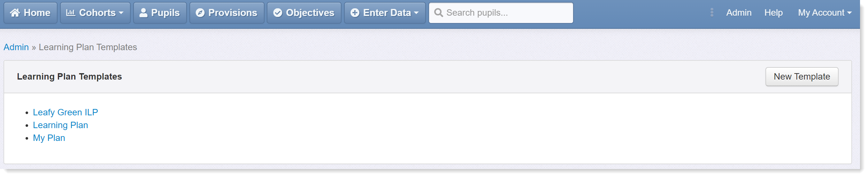Expand the Enter Data dropdown arrow
Screen dimensions: 868x177
click(x=416, y=13)
